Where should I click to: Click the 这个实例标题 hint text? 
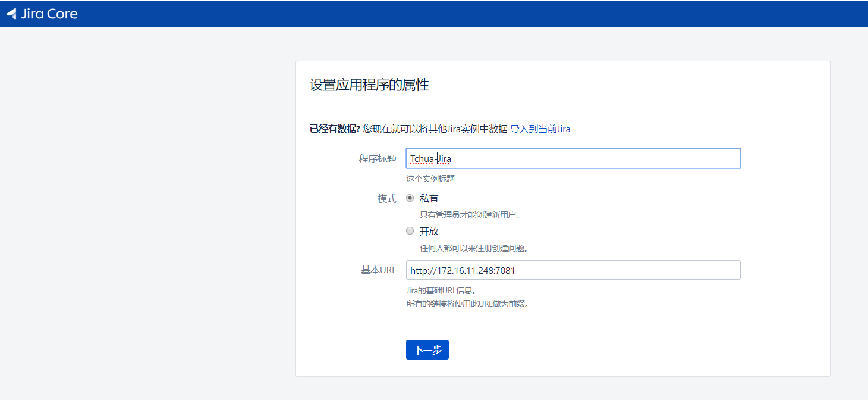430,179
